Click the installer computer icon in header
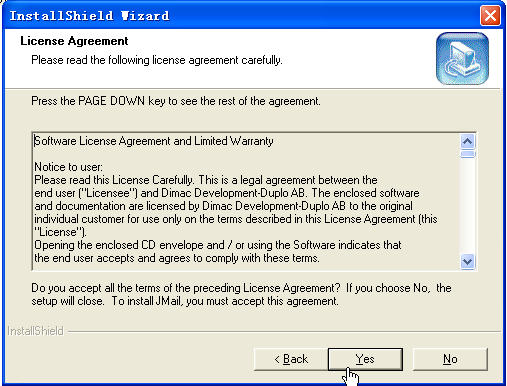This screenshot has width=507, height=386. pos(462,58)
